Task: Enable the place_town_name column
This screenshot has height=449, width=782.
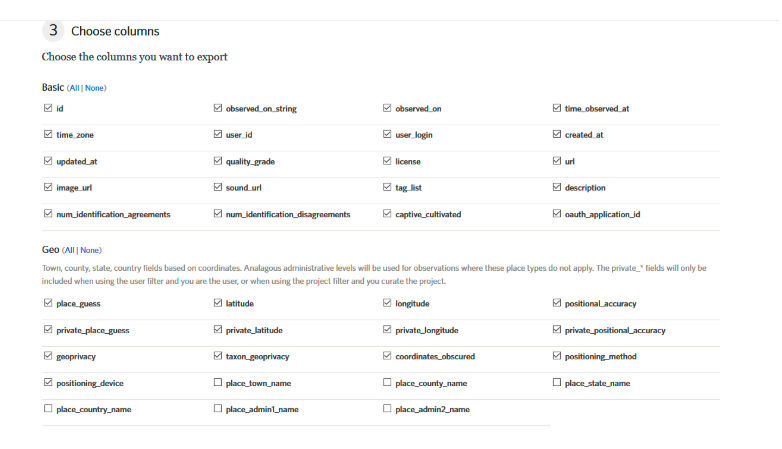Action: pyautogui.click(x=218, y=382)
